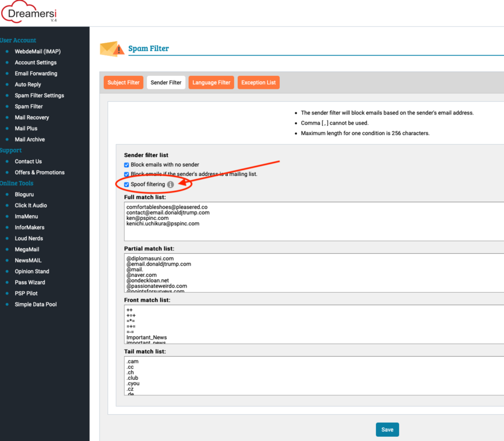
Task: Click the Sender filter list heading
Action: click(146, 155)
